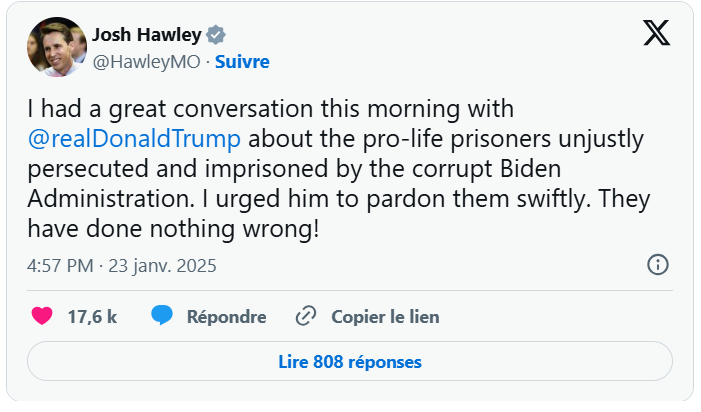Screen dimensions: 701x412
Task: Click the verified badge next to Josh Hawley
Action: click(x=216, y=35)
